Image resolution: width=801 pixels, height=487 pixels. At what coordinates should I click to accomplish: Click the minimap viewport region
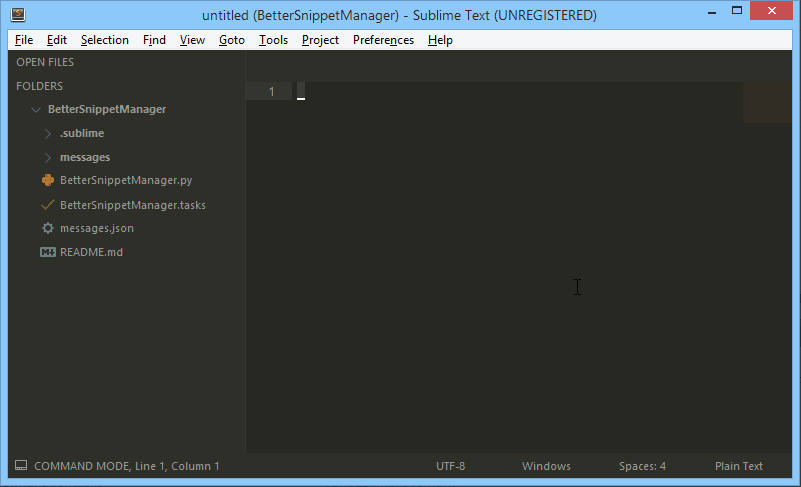pos(767,102)
